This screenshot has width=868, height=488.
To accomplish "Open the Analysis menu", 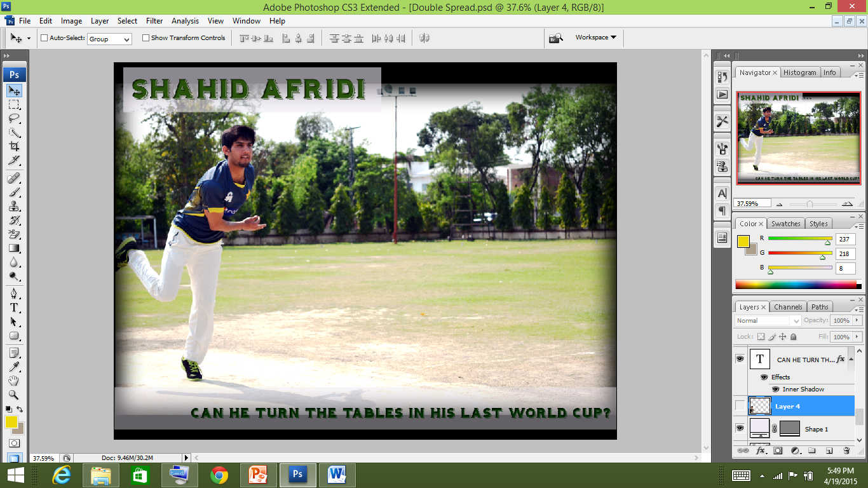I will (185, 21).
